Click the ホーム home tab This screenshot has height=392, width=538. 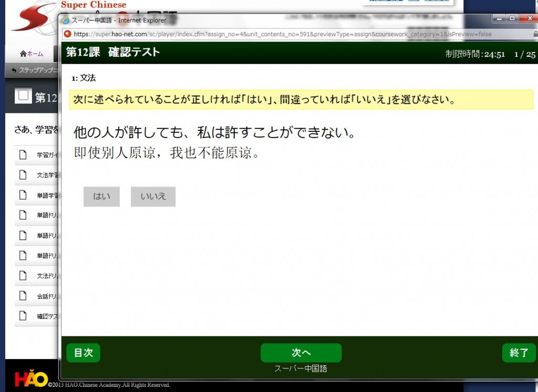(x=32, y=54)
